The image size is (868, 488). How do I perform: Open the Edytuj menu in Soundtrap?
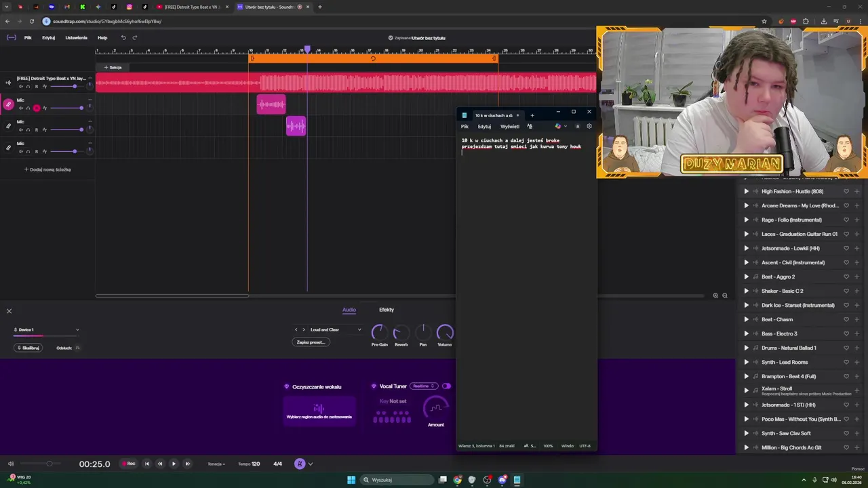pyautogui.click(x=48, y=38)
